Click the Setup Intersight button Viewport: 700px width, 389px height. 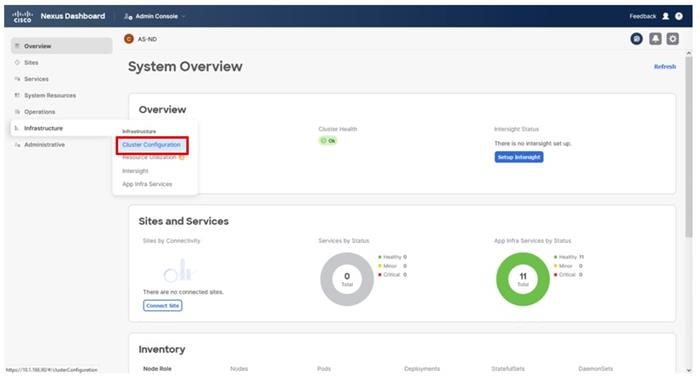pos(519,157)
